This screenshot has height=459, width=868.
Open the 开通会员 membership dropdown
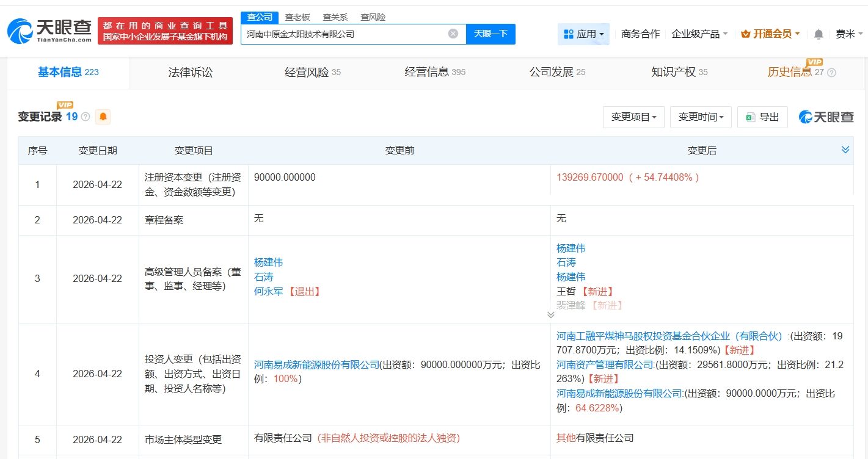click(770, 34)
